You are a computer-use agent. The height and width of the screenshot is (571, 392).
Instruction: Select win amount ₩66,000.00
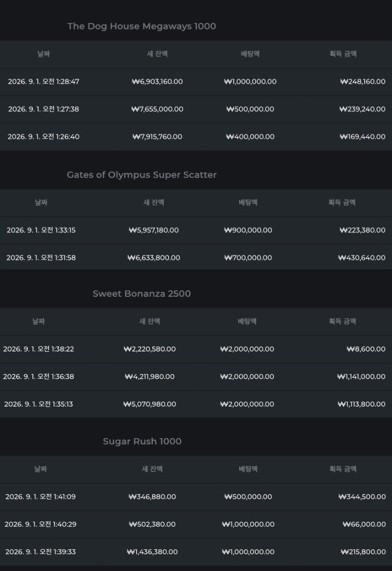(364, 524)
